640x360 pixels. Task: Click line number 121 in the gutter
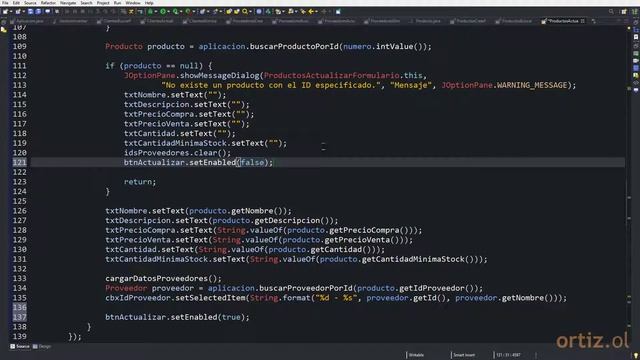click(x=19, y=162)
